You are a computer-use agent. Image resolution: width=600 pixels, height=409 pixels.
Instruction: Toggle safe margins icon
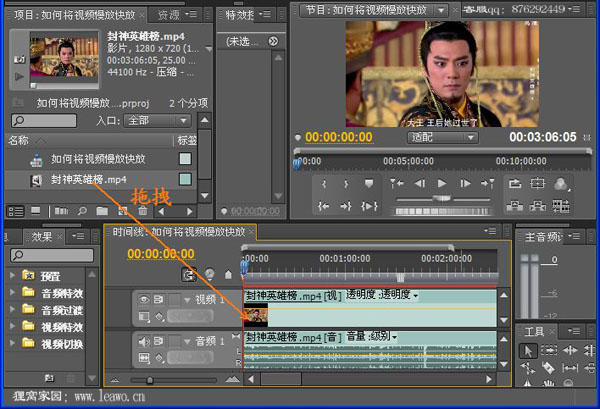[537, 184]
